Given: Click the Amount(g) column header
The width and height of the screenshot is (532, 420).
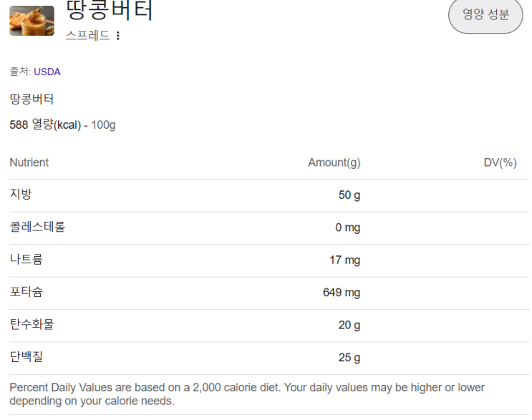Looking at the screenshot, I should click(x=334, y=163).
